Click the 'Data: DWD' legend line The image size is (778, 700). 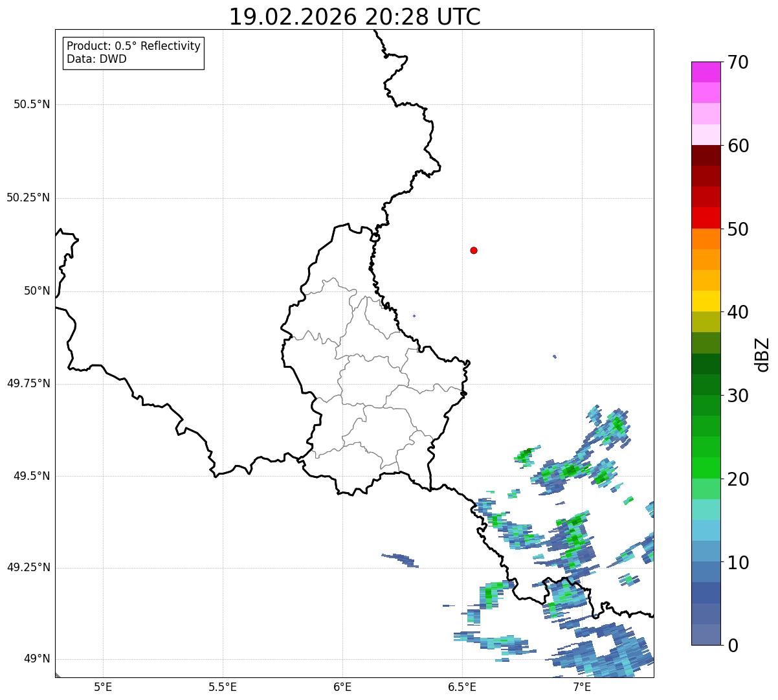(96, 59)
